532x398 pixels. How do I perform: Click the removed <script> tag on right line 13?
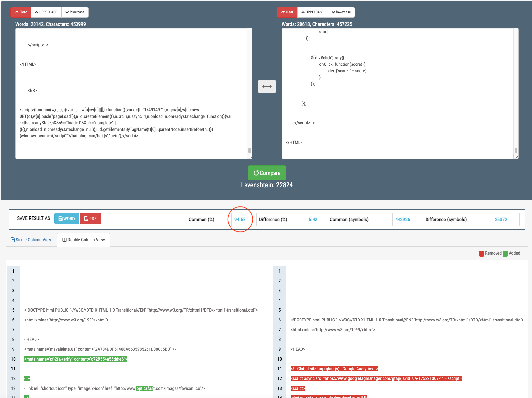[x=298, y=388]
